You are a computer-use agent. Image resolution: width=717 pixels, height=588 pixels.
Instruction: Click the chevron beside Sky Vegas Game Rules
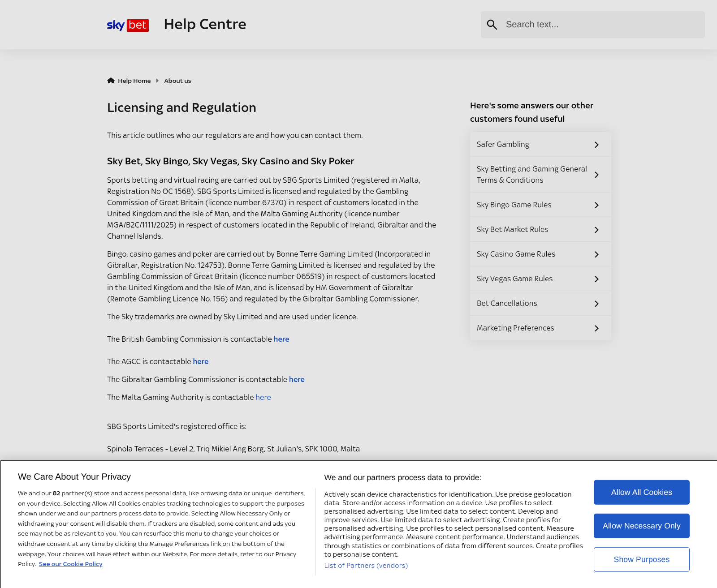tap(596, 279)
